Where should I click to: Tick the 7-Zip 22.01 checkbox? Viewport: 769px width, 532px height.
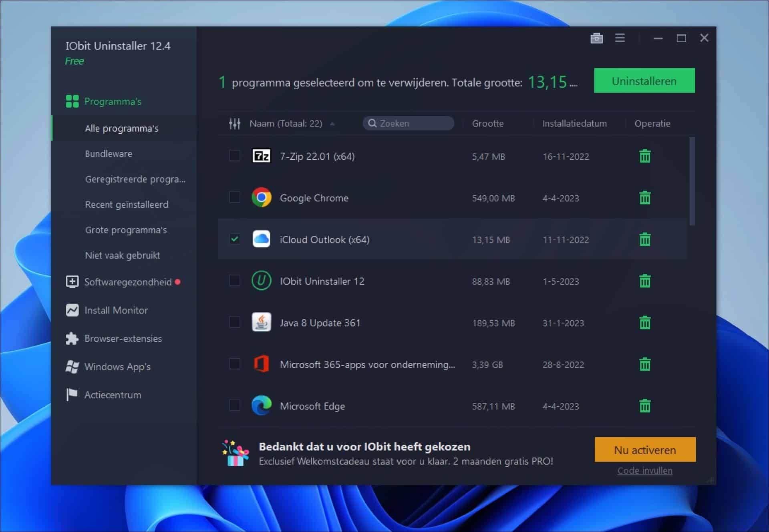coord(235,156)
